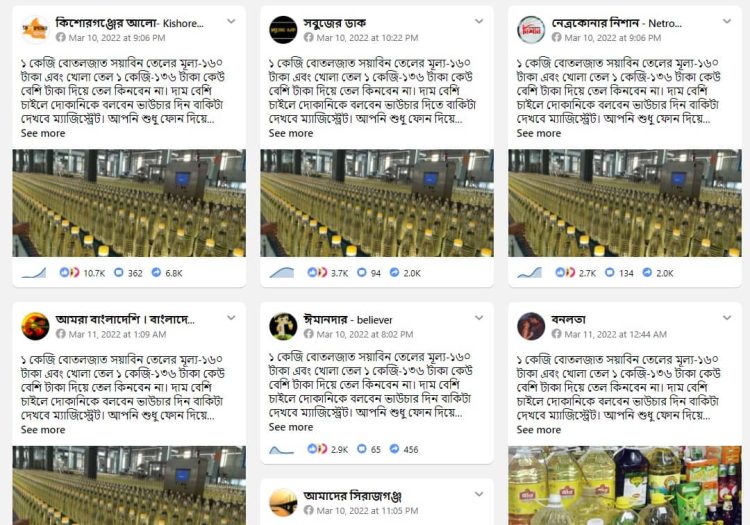Screen dimensions: 750x525
Task: Click the ঈমানদার believer profile picture
Action: [x=283, y=326]
